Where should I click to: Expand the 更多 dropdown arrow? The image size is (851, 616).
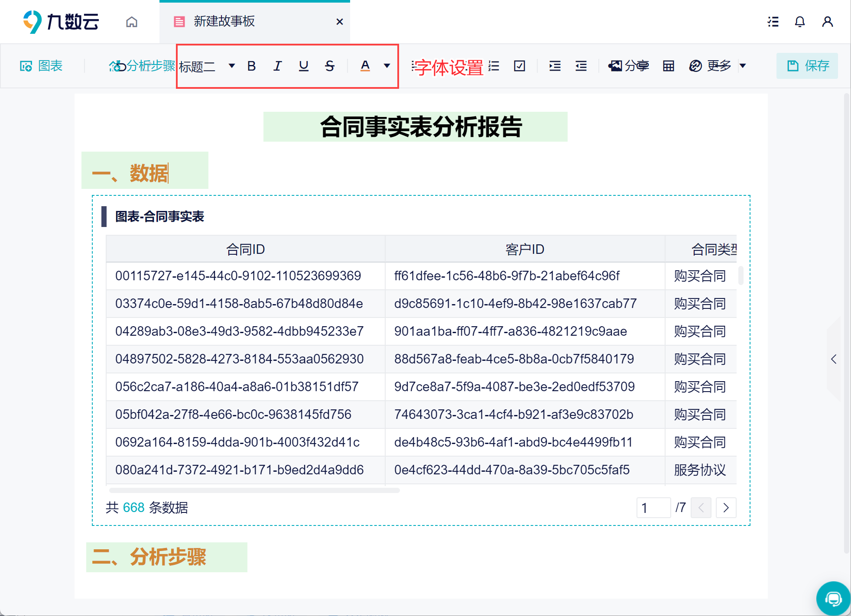pos(743,66)
